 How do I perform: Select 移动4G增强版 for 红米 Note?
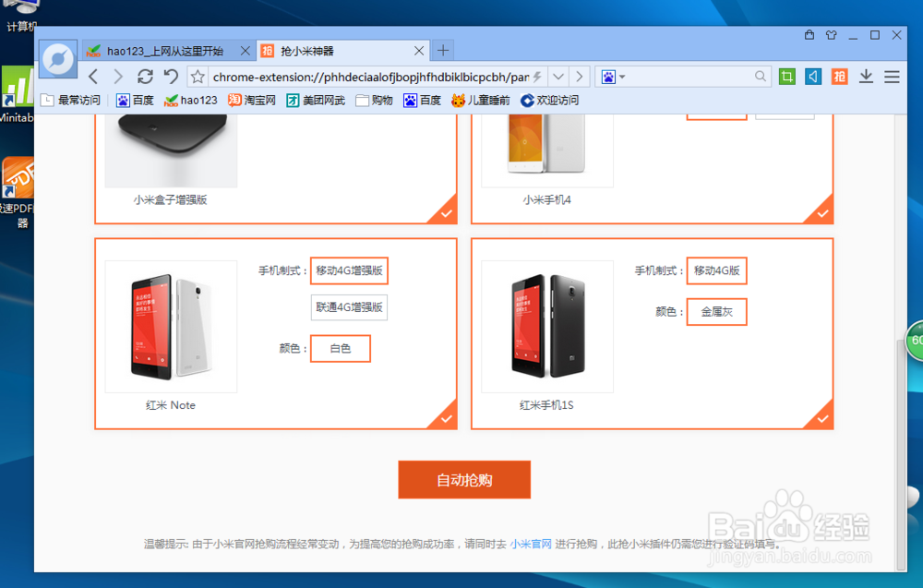point(349,270)
